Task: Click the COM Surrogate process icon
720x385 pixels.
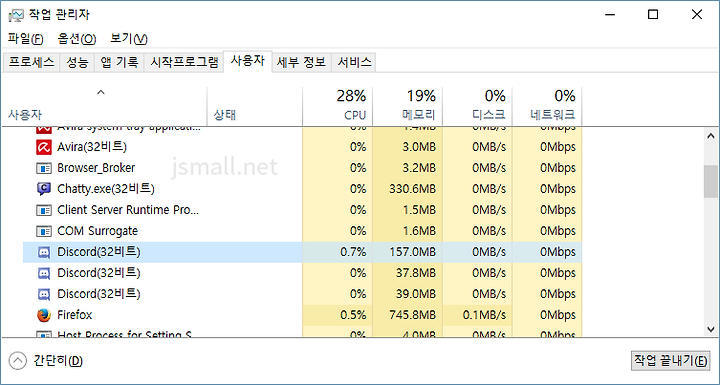Action: [x=44, y=231]
